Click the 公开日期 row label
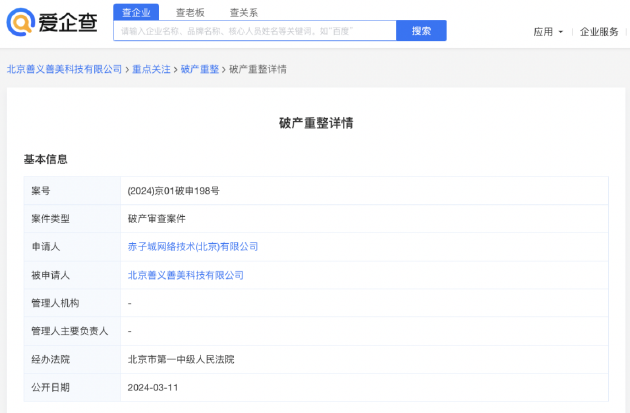The width and height of the screenshot is (630, 413). [51, 388]
